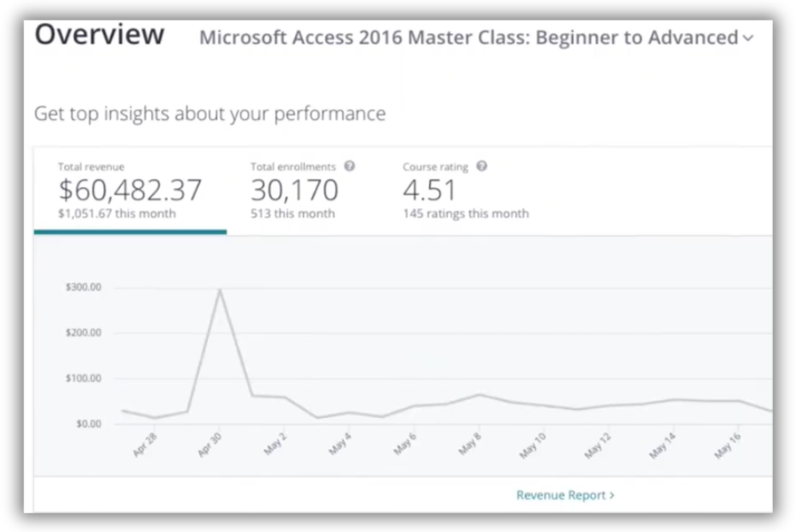Viewport: 796px width, 532px height.
Task: Click the May 16 date axis label
Action: tap(728, 444)
